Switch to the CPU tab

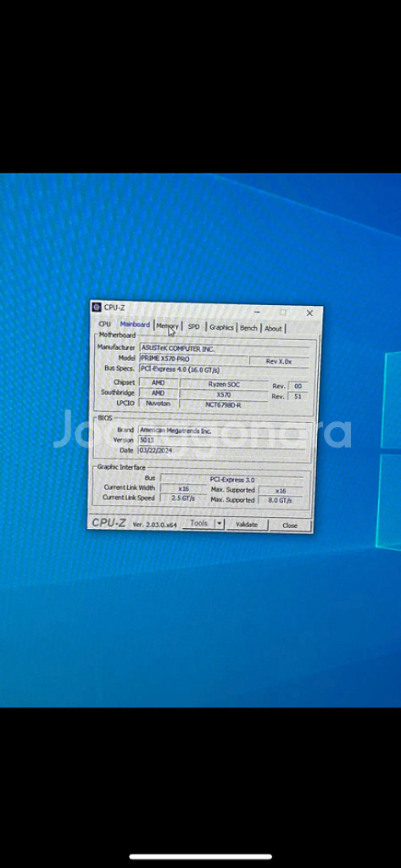point(104,324)
